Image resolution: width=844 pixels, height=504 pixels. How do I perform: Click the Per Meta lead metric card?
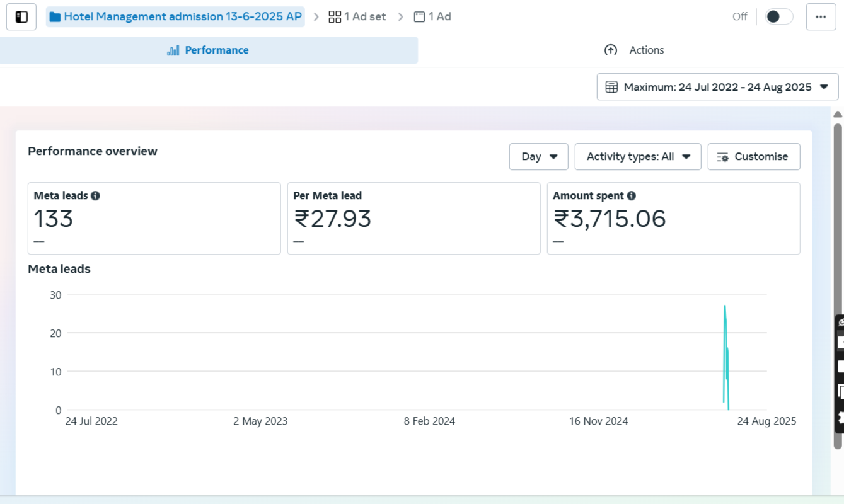click(413, 219)
